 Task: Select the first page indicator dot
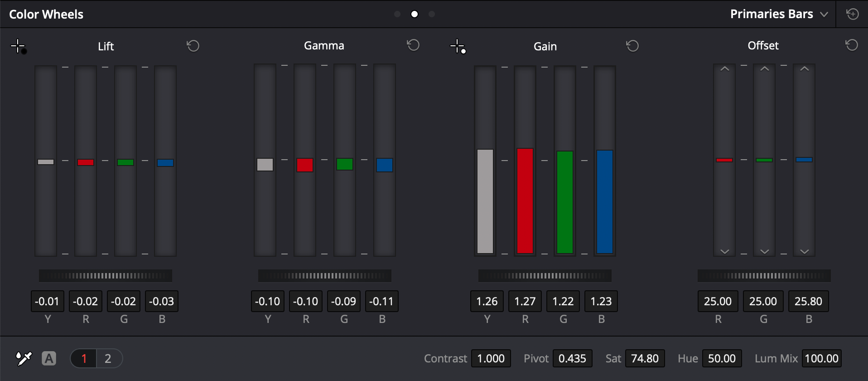(x=397, y=14)
